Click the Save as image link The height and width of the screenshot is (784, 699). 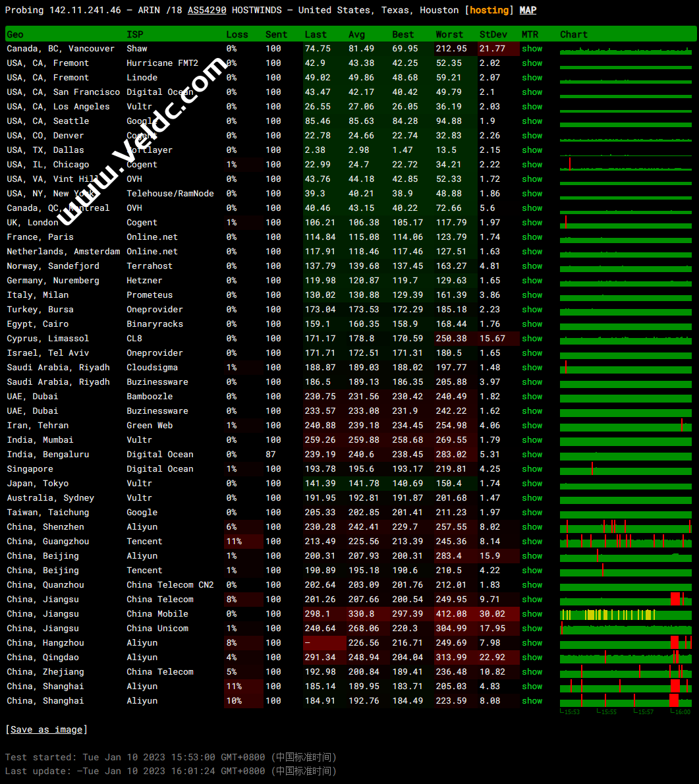click(47, 729)
